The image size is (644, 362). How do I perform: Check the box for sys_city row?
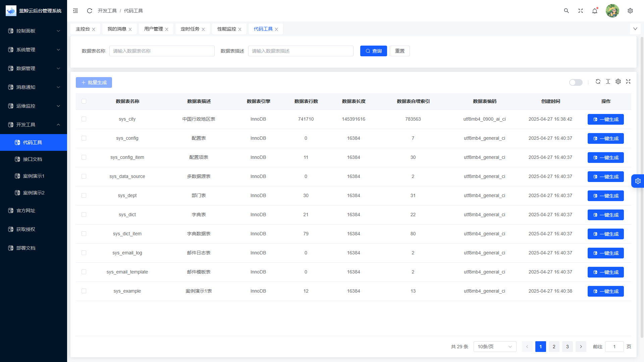[x=84, y=119]
